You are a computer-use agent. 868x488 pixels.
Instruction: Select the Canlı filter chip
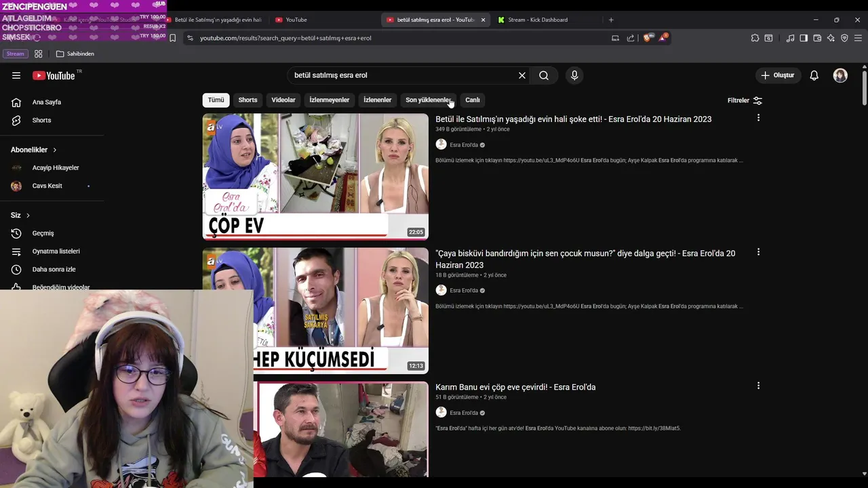tap(473, 100)
